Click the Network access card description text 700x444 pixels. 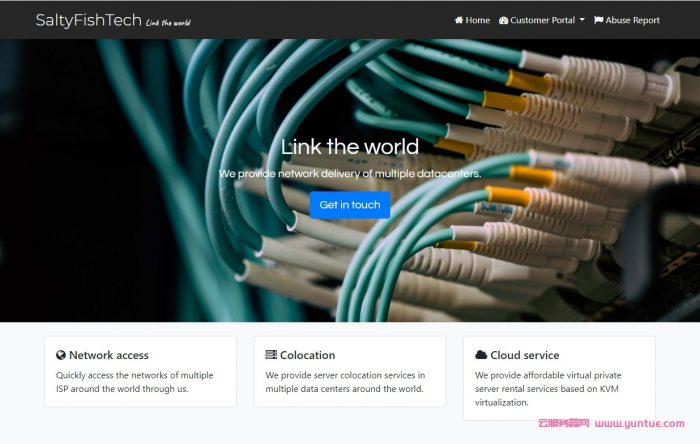(x=134, y=382)
